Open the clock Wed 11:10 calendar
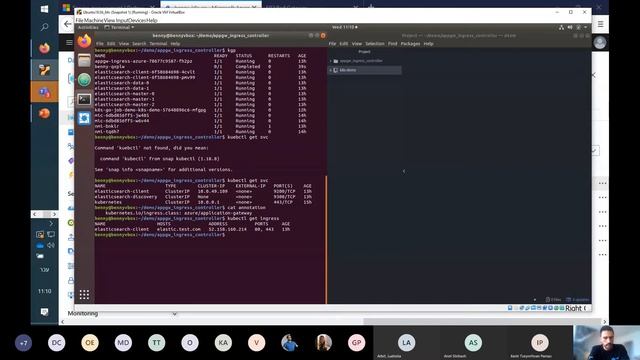The height and width of the screenshot is (360, 640). coord(344,27)
